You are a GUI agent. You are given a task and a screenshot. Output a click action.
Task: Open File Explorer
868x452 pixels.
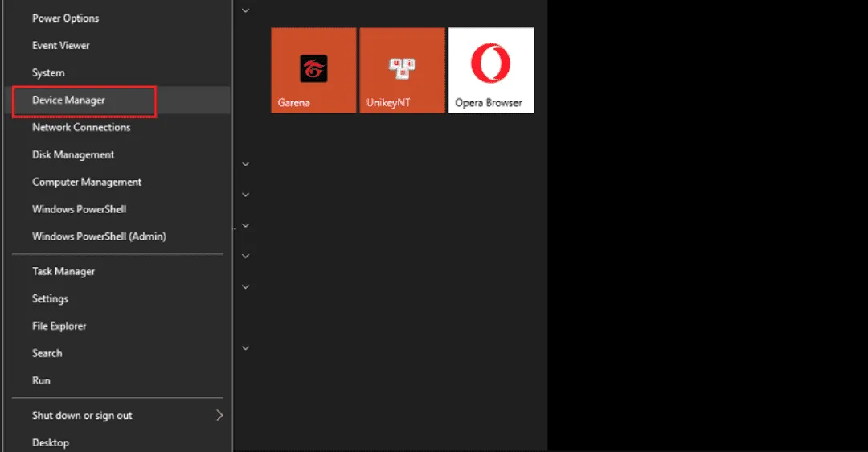point(59,327)
